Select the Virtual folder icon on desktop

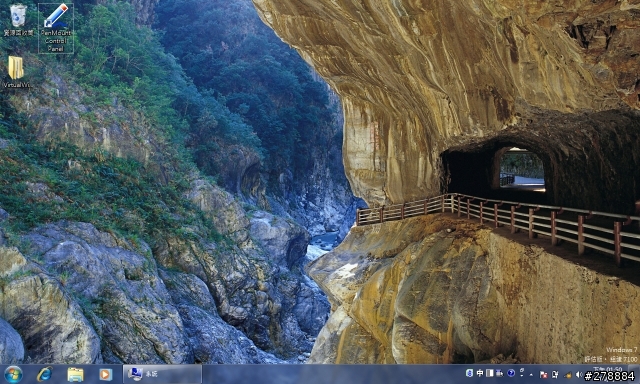(x=16, y=72)
